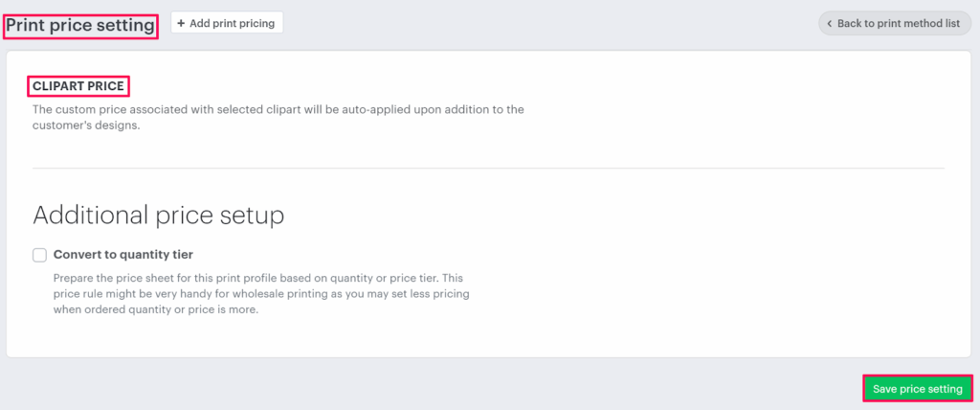Click the back chevron icon at top right

click(x=829, y=24)
